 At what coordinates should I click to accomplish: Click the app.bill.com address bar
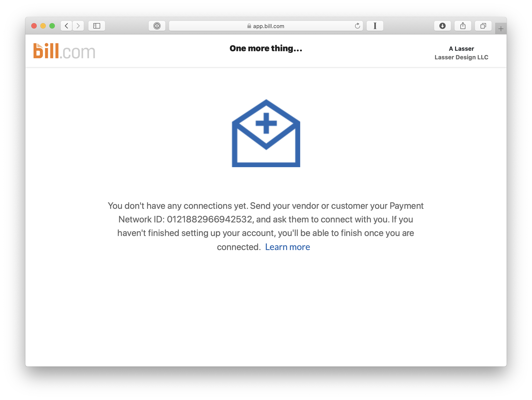pyautogui.click(x=266, y=26)
